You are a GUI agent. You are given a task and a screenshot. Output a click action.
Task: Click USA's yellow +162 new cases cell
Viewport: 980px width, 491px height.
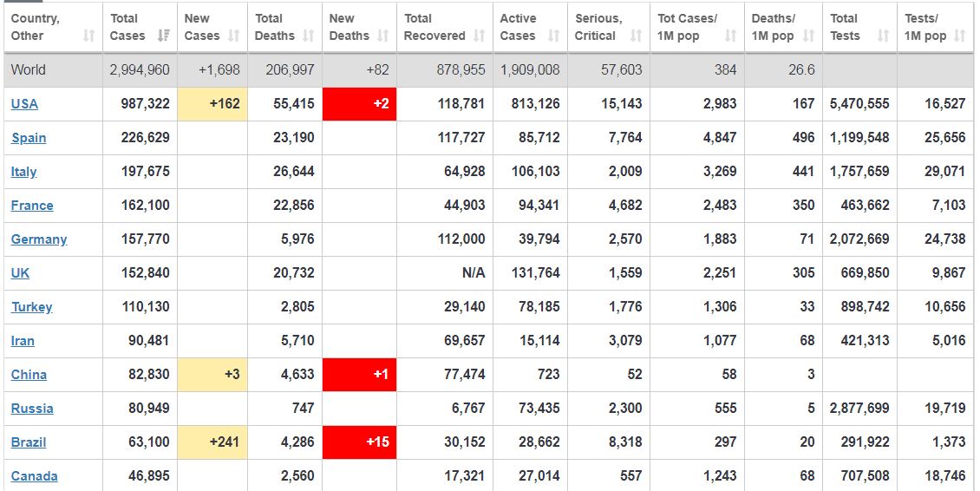click(x=212, y=104)
